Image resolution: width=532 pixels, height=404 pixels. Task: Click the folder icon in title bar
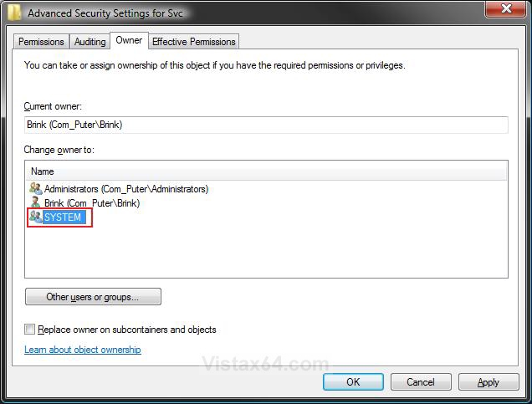pos(14,13)
